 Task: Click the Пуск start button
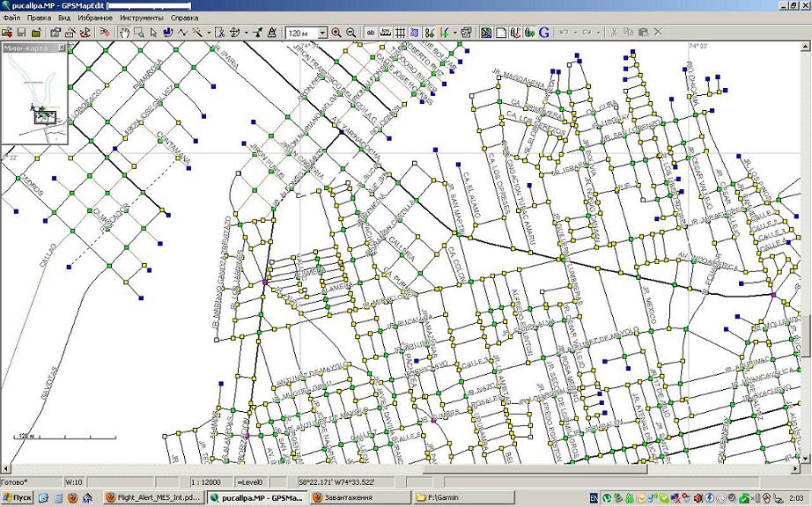(x=18, y=497)
